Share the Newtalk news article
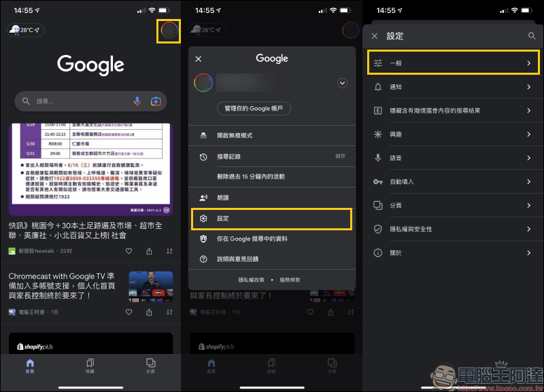 click(x=149, y=251)
